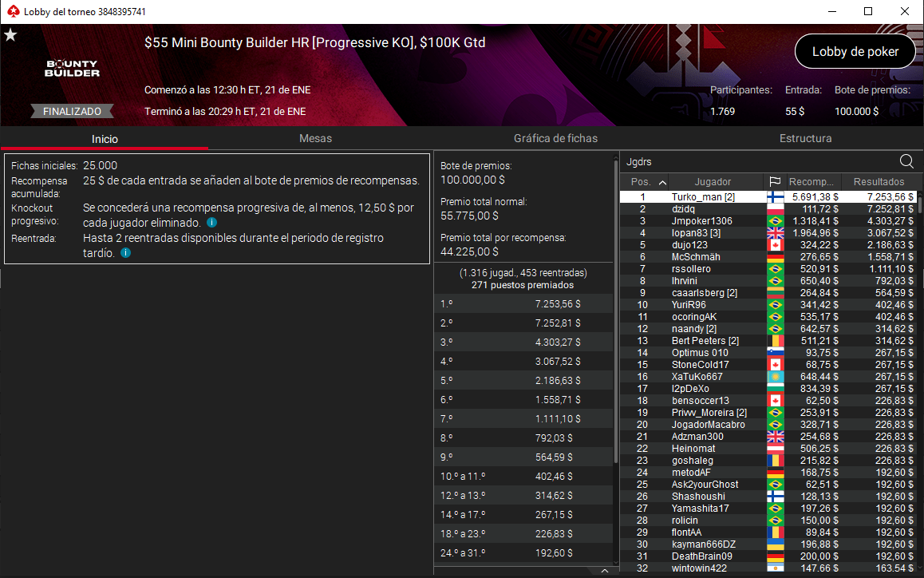The width and height of the screenshot is (924, 578).
Task: Click the Ukraine flag beside kayman666DZ
Action: click(775, 544)
